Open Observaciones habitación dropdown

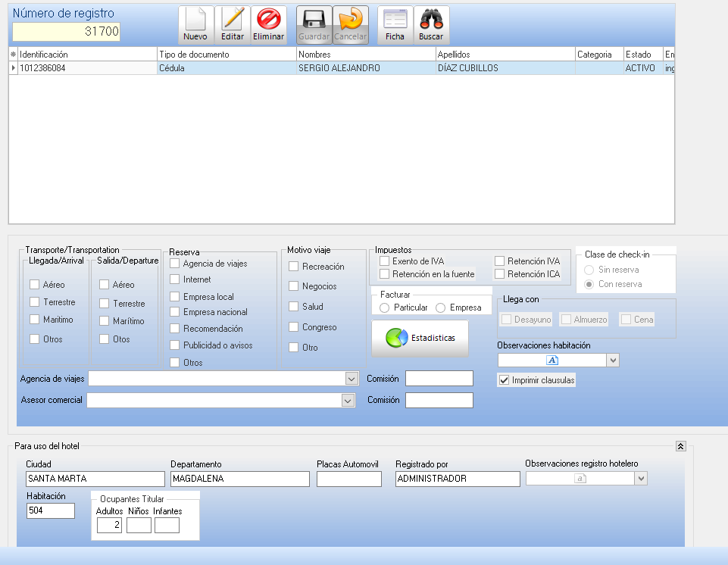coord(613,361)
